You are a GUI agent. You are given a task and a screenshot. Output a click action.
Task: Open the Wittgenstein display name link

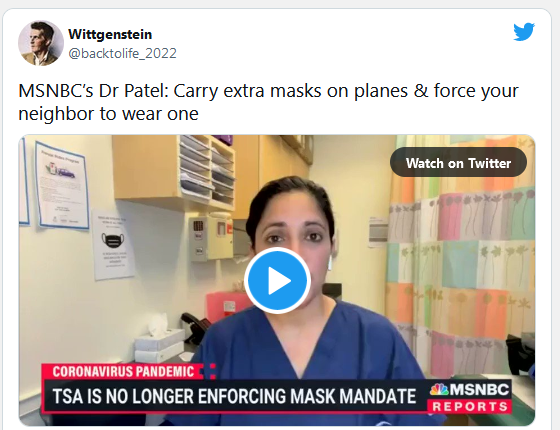coord(110,34)
